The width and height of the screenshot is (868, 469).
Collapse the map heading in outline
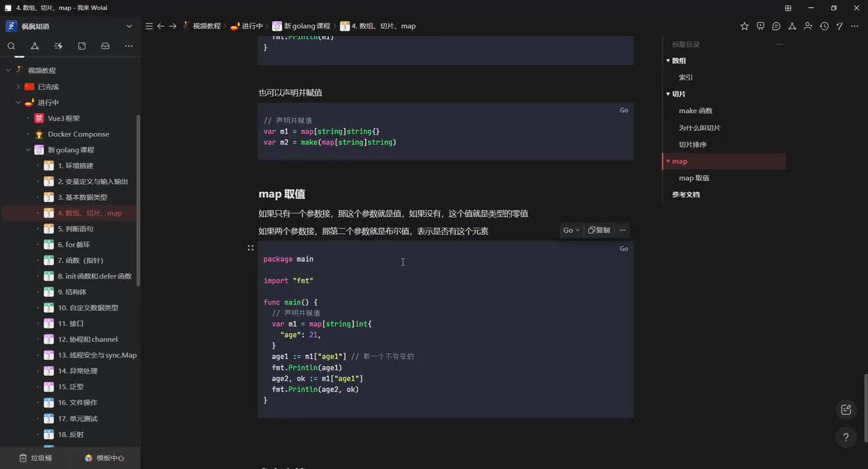click(668, 161)
